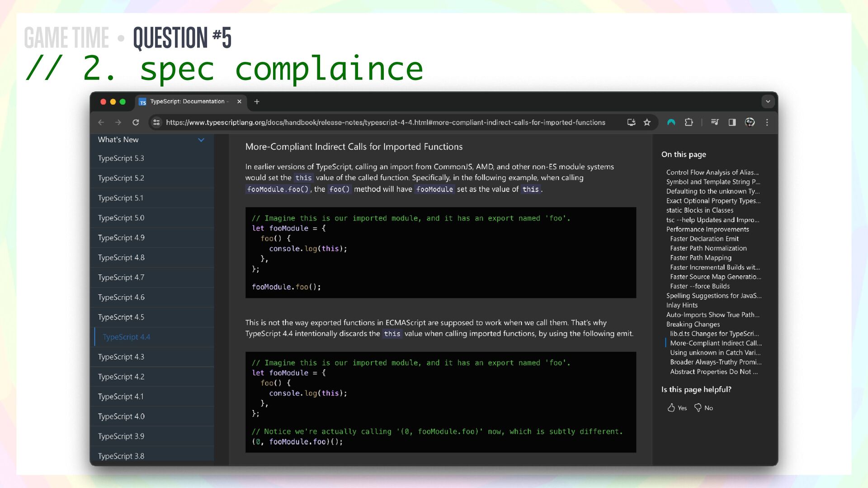Image resolution: width=868 pixels, height=488 pixels.
Task: Open a new tab with plus button
Action: 257,102
